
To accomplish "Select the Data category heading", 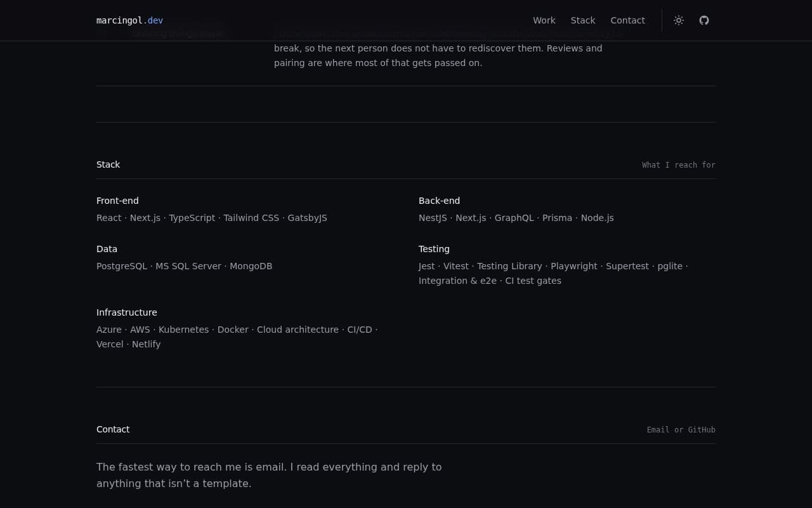I will tap(107, 249).
